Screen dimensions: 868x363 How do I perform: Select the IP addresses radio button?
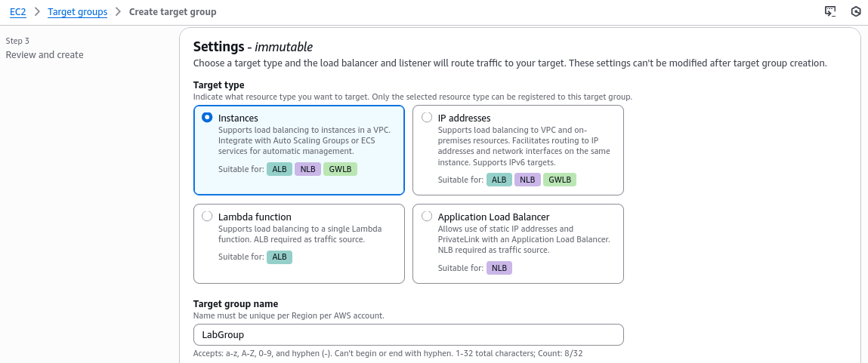pyautogui.click(x=427, y=118)
